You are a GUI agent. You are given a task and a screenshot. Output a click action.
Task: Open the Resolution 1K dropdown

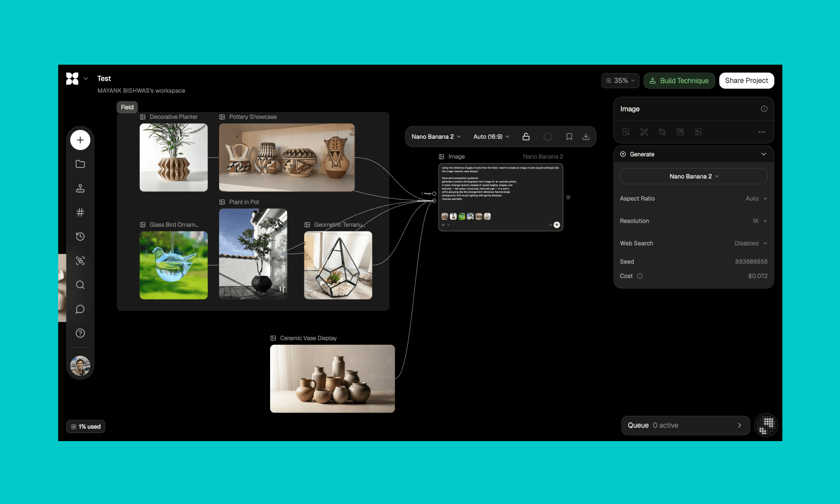[x=760, y=221]
